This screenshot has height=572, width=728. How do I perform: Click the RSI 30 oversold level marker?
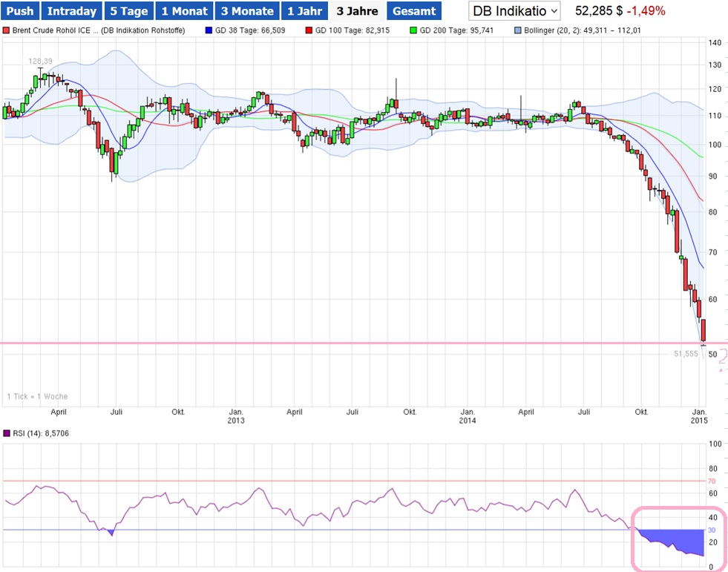pos(711,530)
